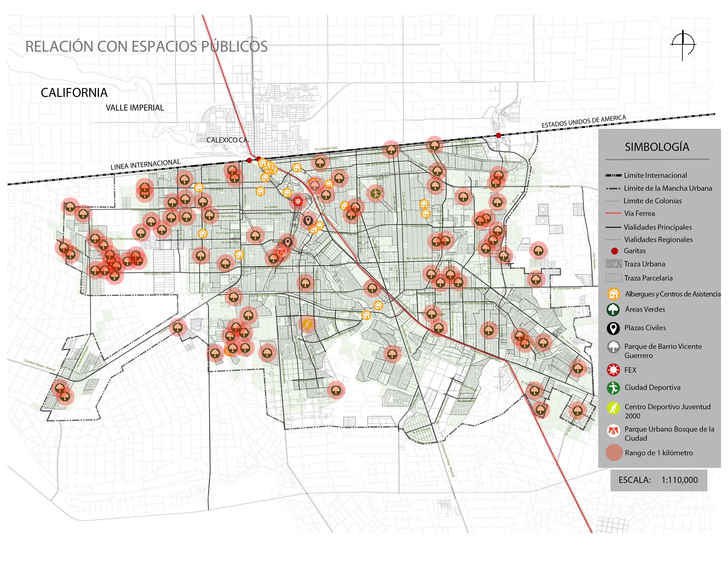Screen dimensions: 728x562
Task: Click the 'Av. El Limonero' street label
Action: [421, 430]
